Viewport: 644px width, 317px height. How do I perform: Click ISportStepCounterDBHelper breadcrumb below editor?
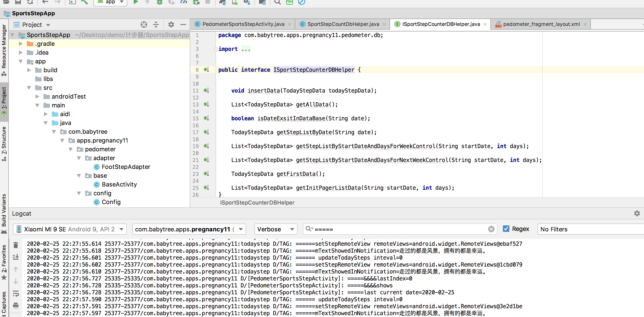(257, 202)
